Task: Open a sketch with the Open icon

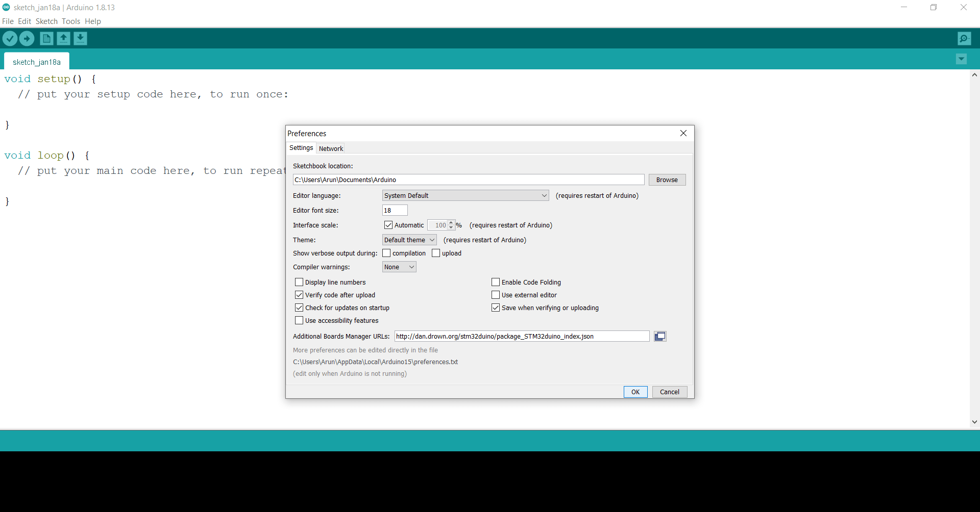Action: point(63,38)
